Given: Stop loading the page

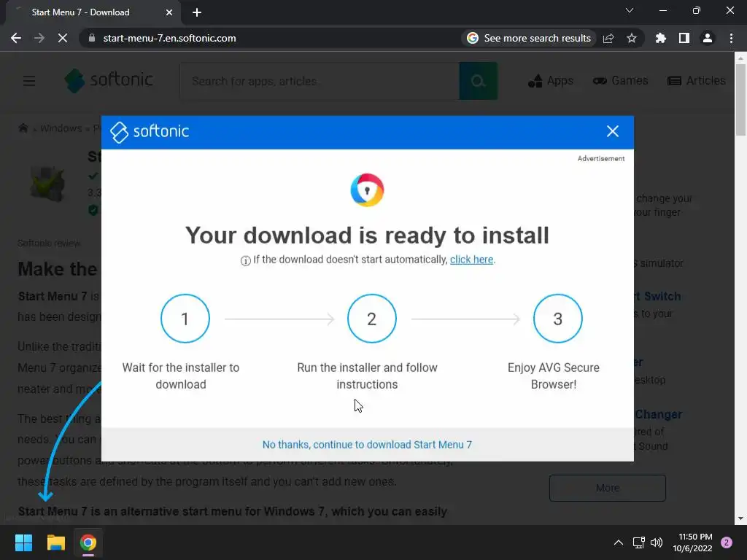Looking at the screenshot, I should click(x=63, y=38).
